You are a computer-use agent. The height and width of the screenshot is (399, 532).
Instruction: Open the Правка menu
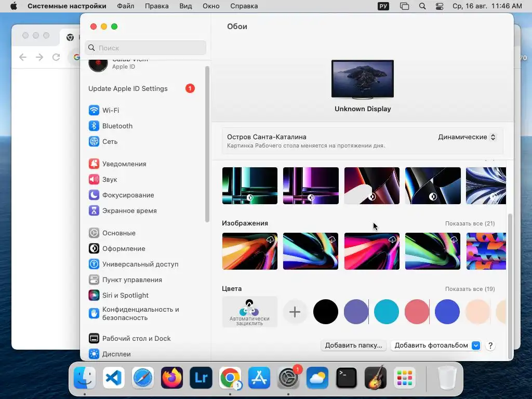157,6
